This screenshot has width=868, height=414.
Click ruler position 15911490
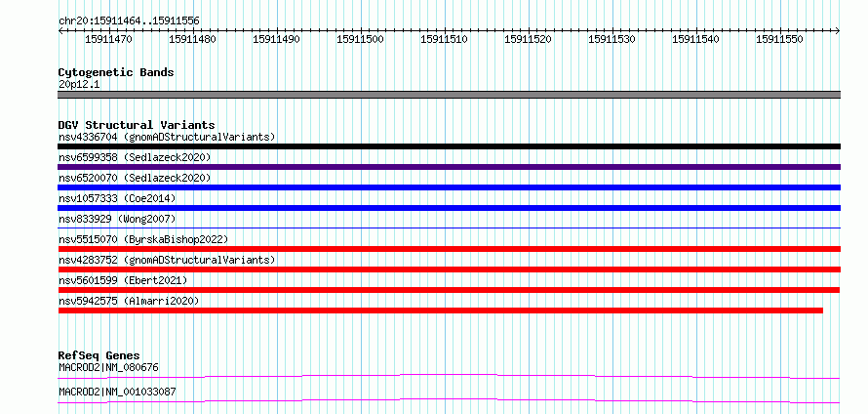tap(276, 39)
